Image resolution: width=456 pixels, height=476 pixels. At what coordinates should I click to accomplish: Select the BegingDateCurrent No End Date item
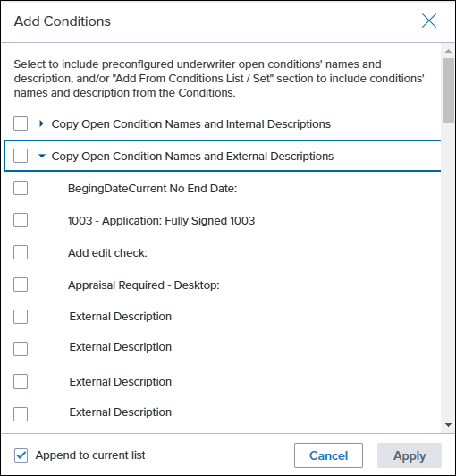(x=152, y=189)
